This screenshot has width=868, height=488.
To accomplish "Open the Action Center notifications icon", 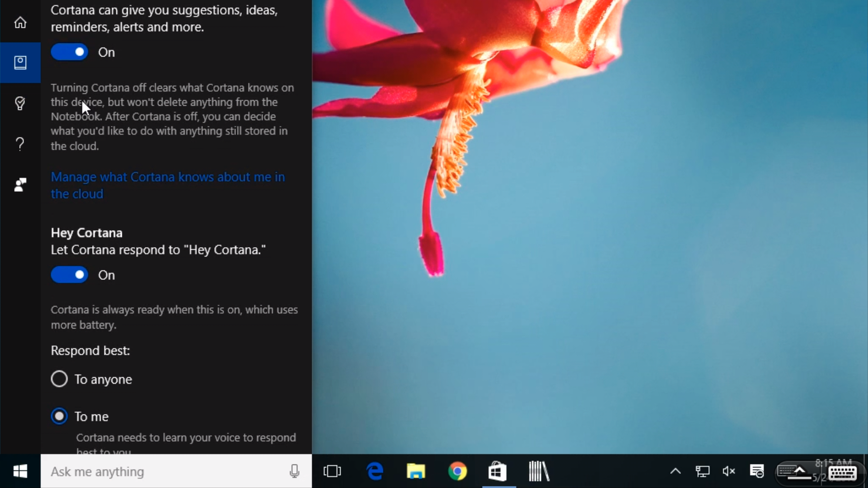I will 756,471.
